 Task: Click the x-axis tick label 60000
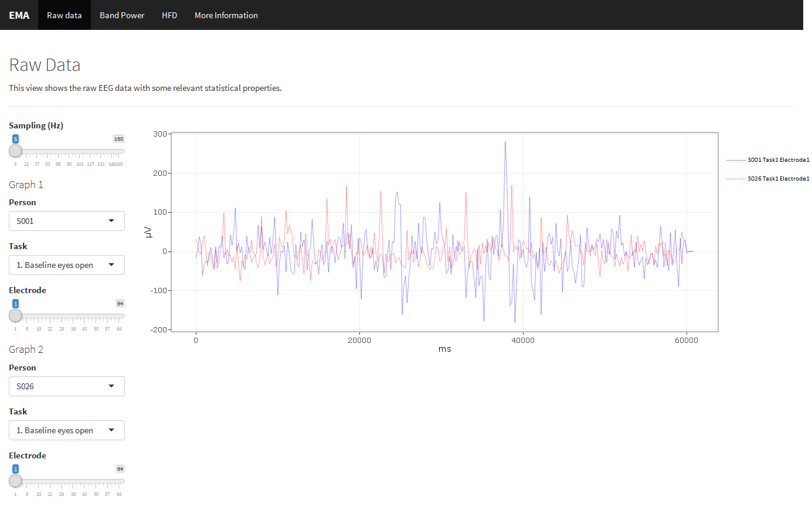687,341
